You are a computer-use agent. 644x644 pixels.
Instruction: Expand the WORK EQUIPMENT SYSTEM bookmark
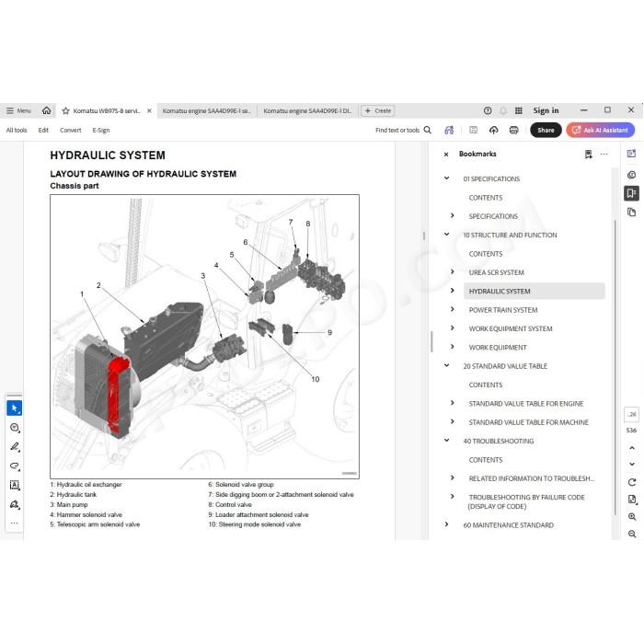point(453,328)
